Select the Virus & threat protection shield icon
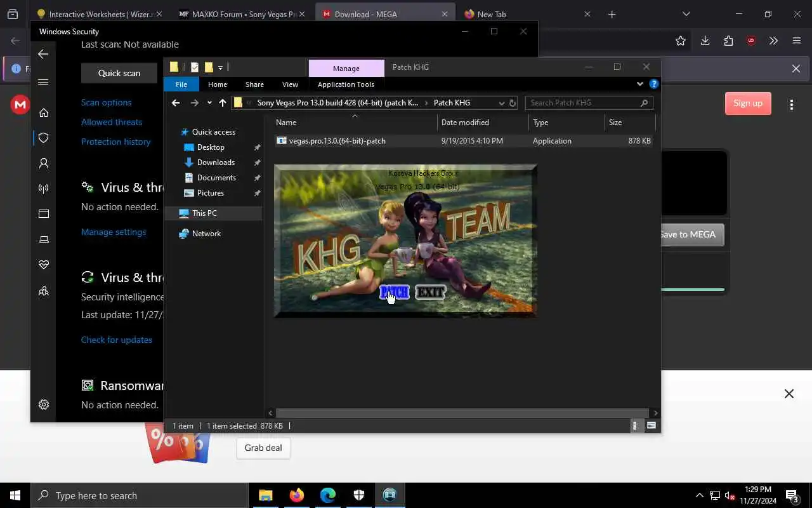This screenshot has height=508, width=812. coord(44,138)
